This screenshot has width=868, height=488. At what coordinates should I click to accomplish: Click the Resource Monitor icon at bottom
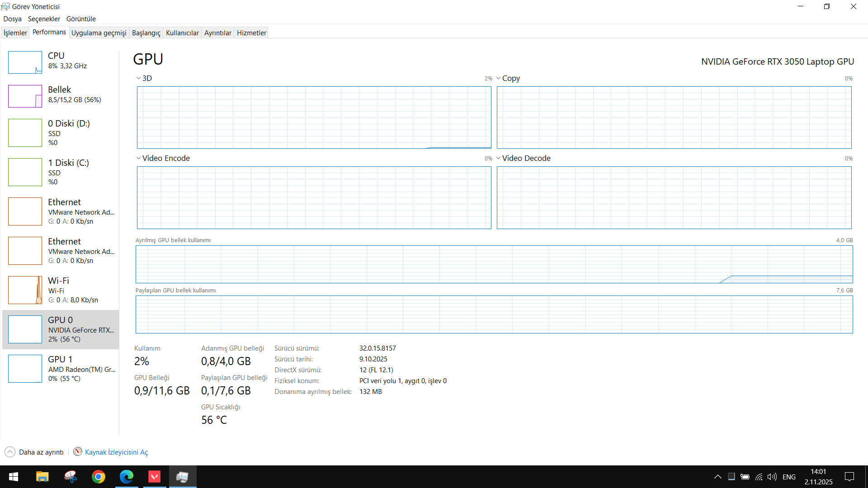[78, 452]
